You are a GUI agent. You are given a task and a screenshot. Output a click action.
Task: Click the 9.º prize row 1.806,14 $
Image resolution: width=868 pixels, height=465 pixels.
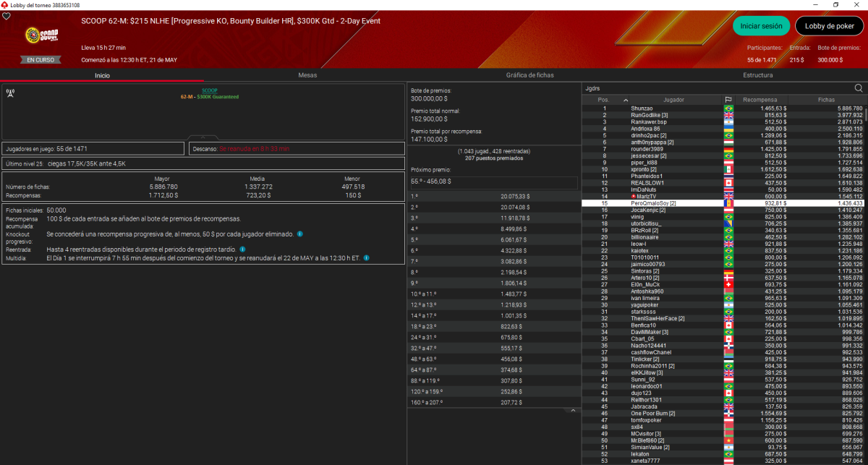pyautogui.click(x=494, y=283)
